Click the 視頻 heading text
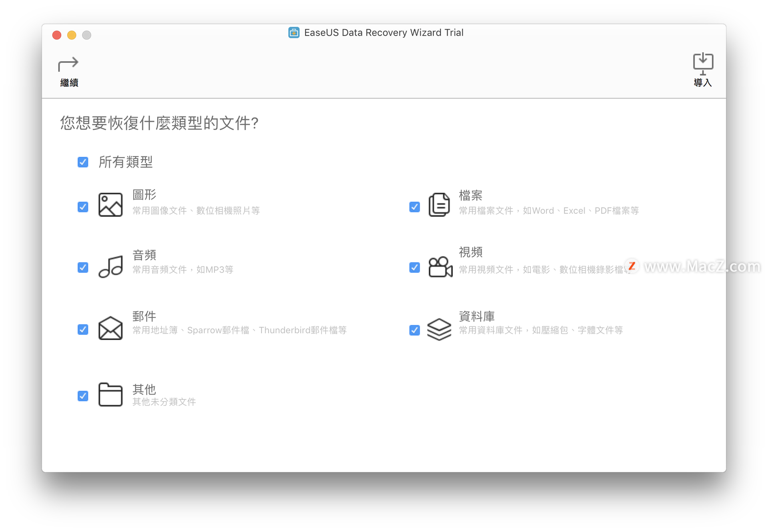This screenshot has width=768, height=532. [x=471, y=252]
